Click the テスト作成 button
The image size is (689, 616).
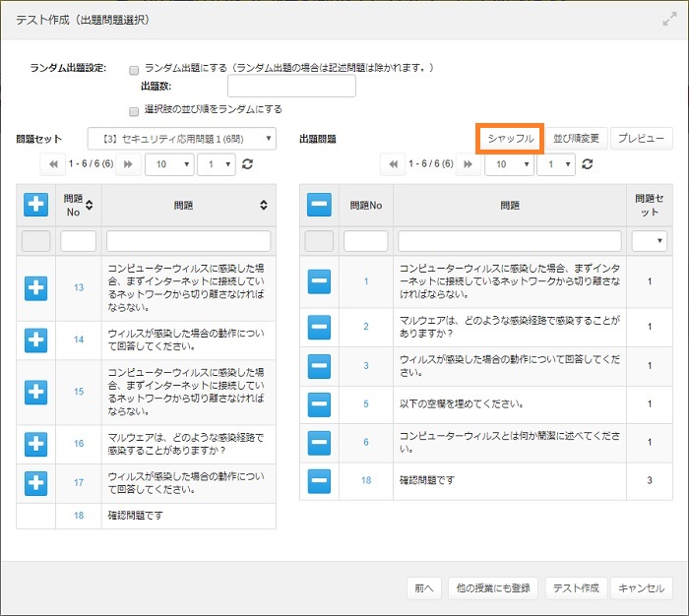coord(575,587)
